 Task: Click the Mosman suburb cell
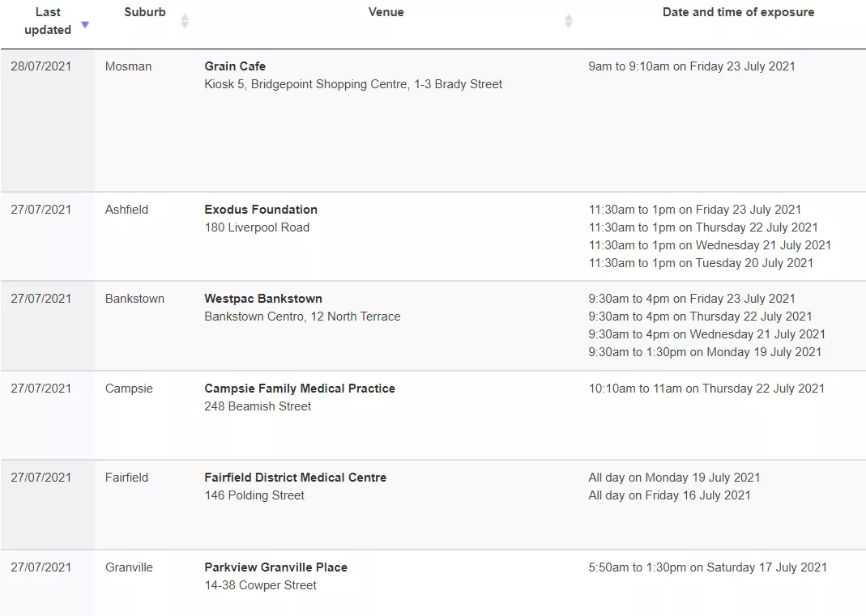[x=128, y=66]
